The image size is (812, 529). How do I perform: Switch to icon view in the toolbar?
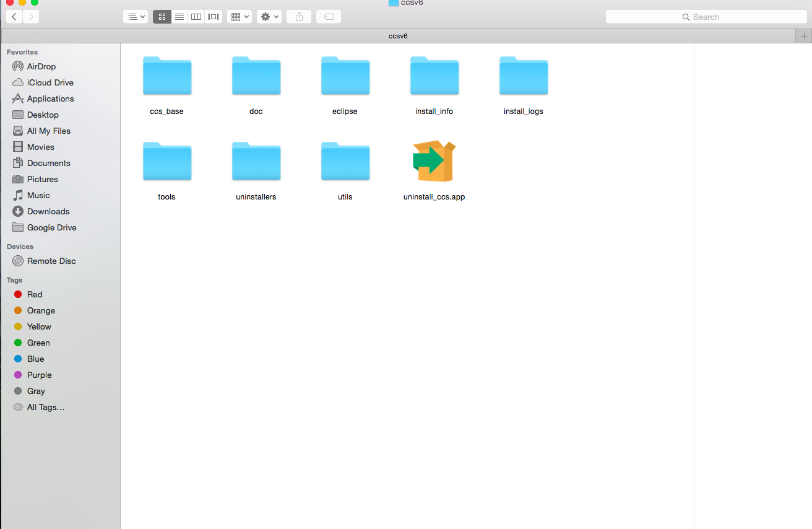[162, 17]
